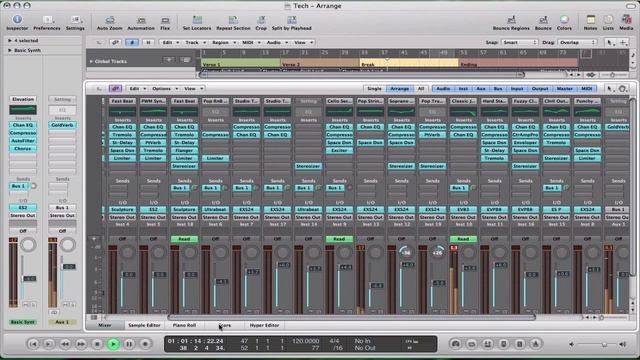Select the All mixer view mode
Viewport: 640px width, 360px height.
click(421, 89)
